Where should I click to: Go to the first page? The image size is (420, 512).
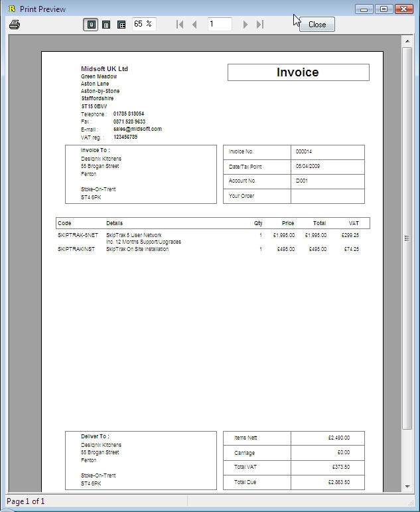179,25
